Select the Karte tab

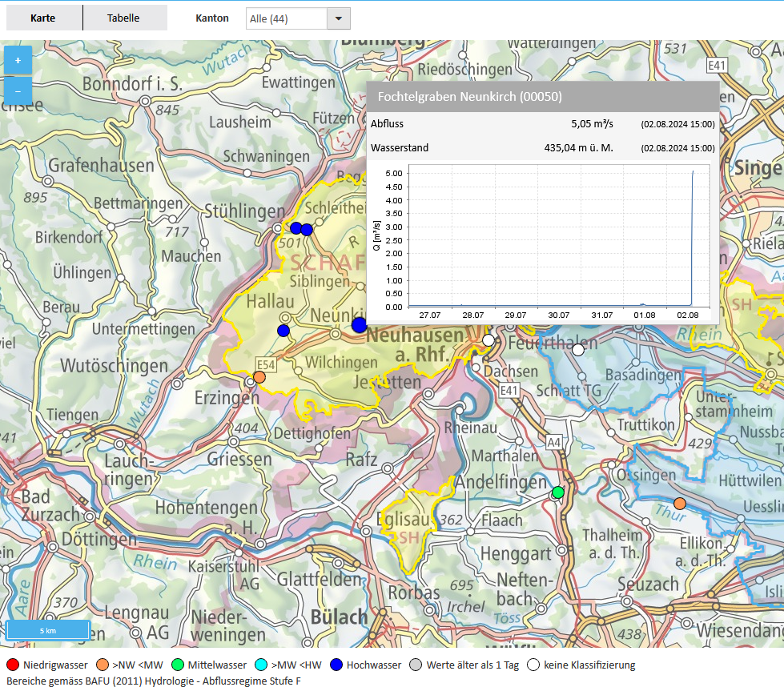click(43, 18)
